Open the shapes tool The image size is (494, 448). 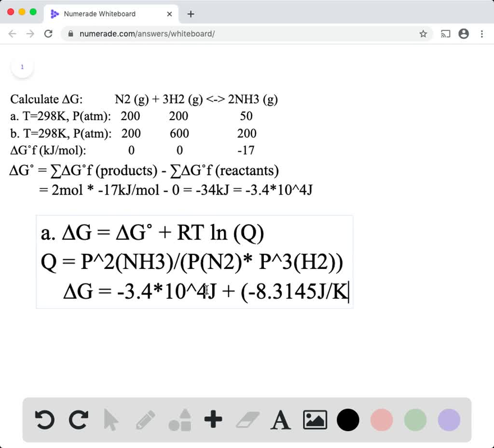pyautogui.click(x=179, y=420)
